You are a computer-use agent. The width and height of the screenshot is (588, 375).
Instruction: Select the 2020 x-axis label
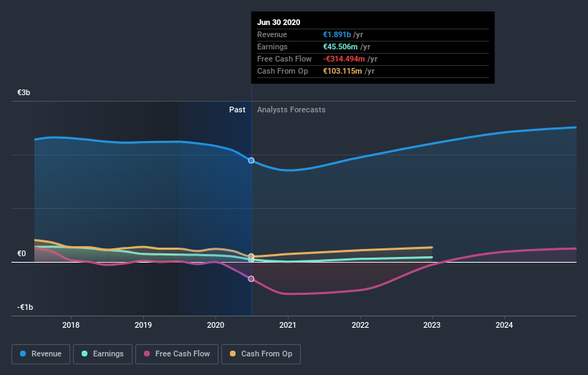(x=216, y=325)
